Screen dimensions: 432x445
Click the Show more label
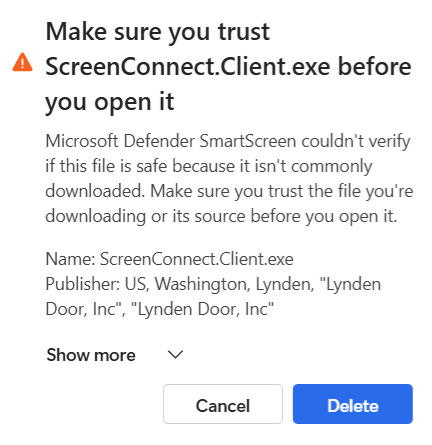[x=91, y=355]
